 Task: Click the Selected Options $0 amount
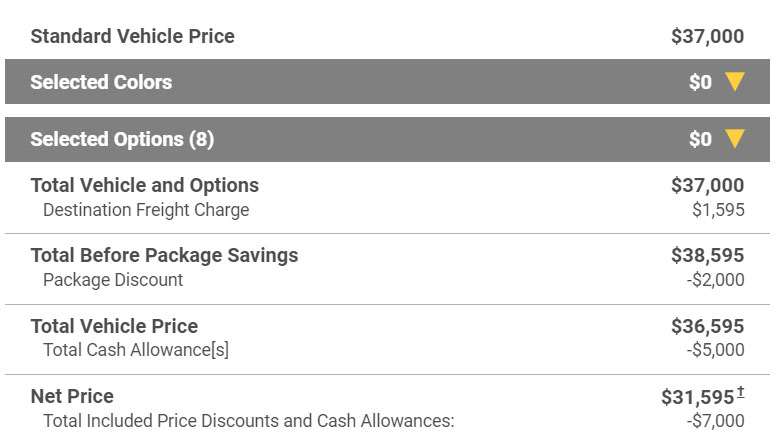point(700,139)
